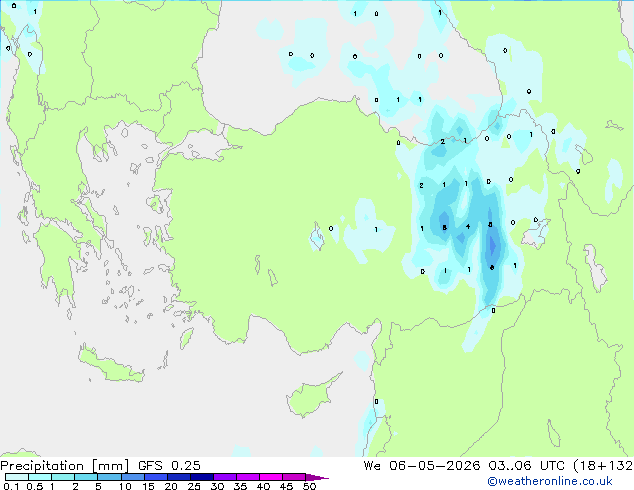Click the Cyprus island on map
Screen dimensions: 634x490
click(x=311, y=398)
